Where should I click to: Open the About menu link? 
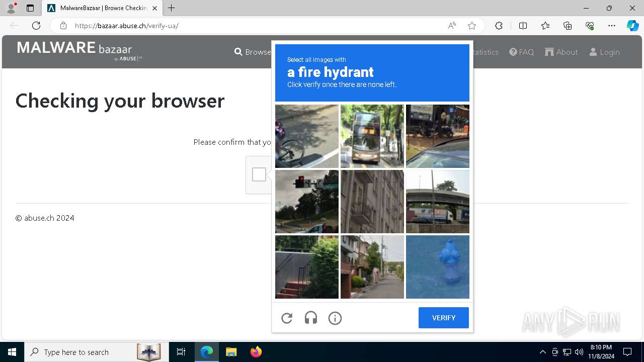tap(561, 52)
